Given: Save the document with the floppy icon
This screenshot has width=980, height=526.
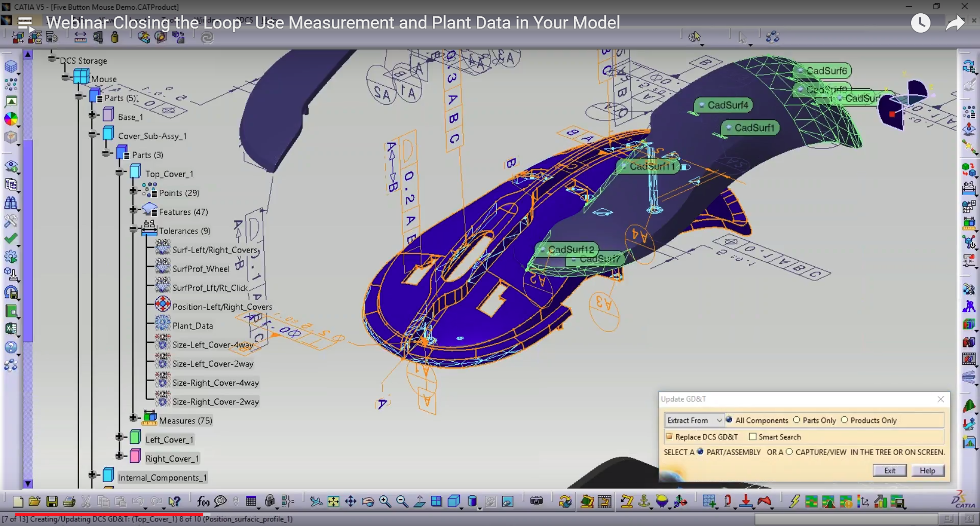Looking at the screenshot, I should pyautogui.click(x=52, y=502).
